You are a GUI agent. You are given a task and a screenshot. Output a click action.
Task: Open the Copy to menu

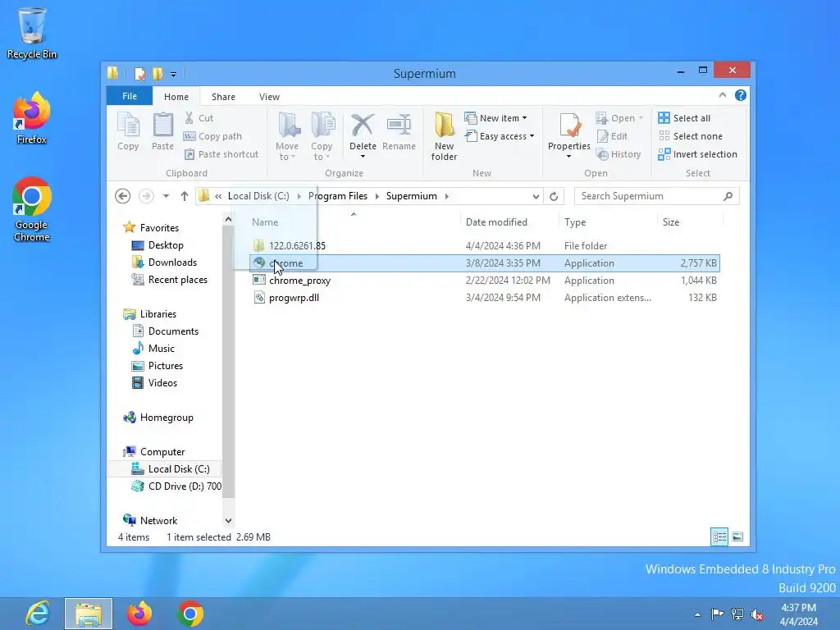322,136
